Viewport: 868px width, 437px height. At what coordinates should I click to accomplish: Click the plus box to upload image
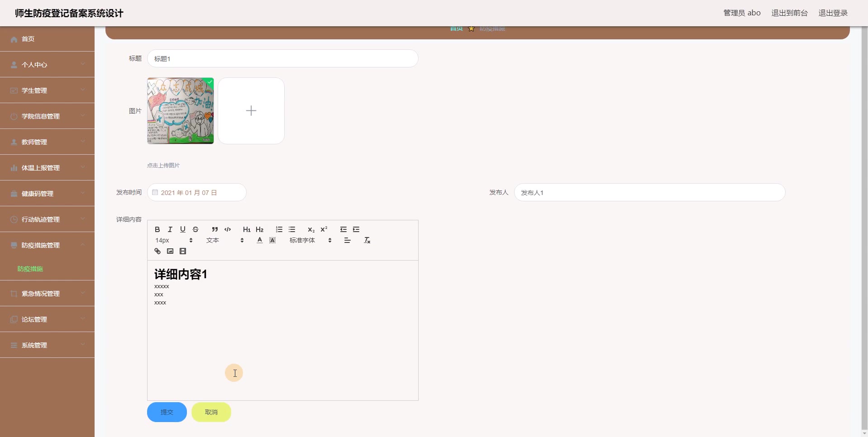[x=251, y=111]
